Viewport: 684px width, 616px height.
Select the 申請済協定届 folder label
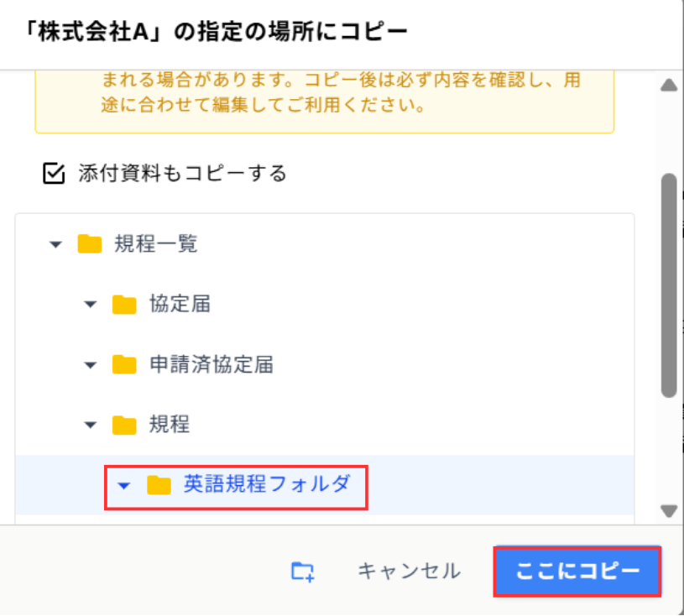(x=211, y=364)
